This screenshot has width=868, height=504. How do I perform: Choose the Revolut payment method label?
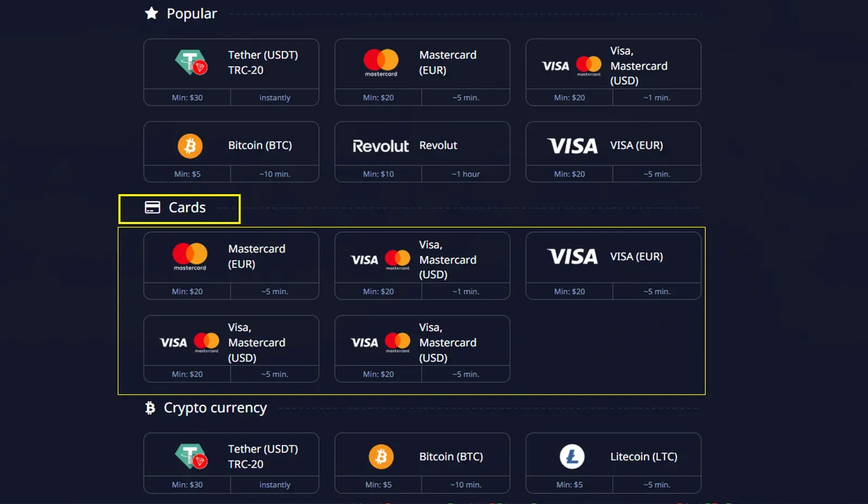(438, 145)
